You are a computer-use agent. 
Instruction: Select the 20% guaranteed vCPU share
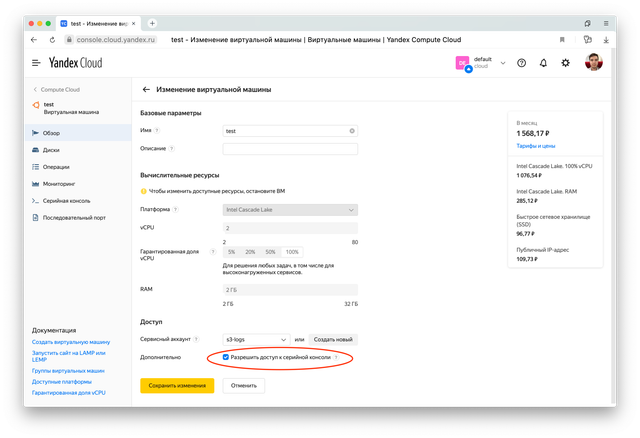click(x=249, y=252)
